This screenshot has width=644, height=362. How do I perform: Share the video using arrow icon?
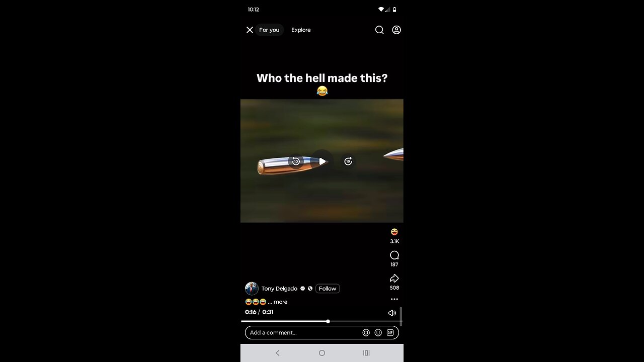(x=394, y=279)
